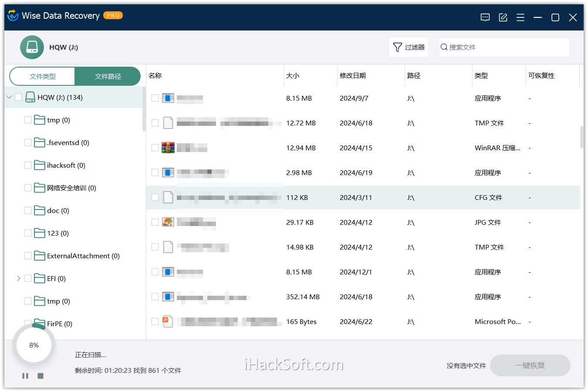Click the PowerPoint file icon in the 165 Bytes row
Image resolution: width=588 pixels, height=392 pixels.
click(168, 321)
